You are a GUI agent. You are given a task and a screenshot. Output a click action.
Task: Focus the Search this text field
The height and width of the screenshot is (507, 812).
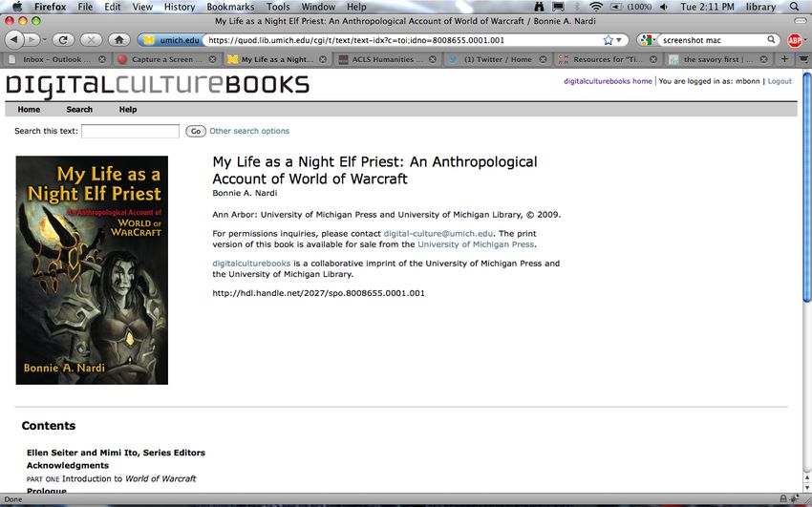pos(131,131)
